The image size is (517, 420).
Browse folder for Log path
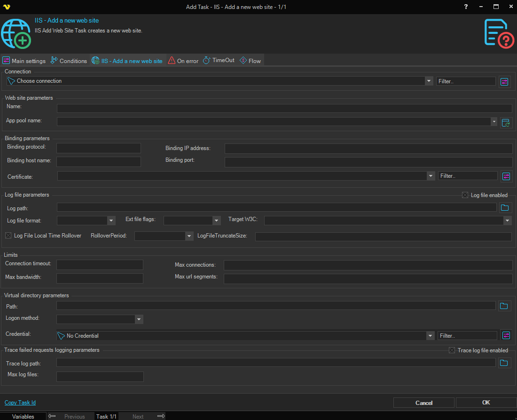click(505, 207)
